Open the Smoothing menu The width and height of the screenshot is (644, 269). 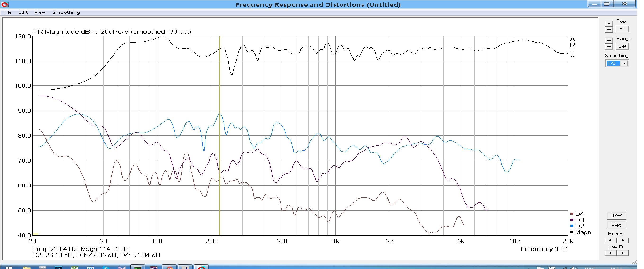(x=66, y=12)
